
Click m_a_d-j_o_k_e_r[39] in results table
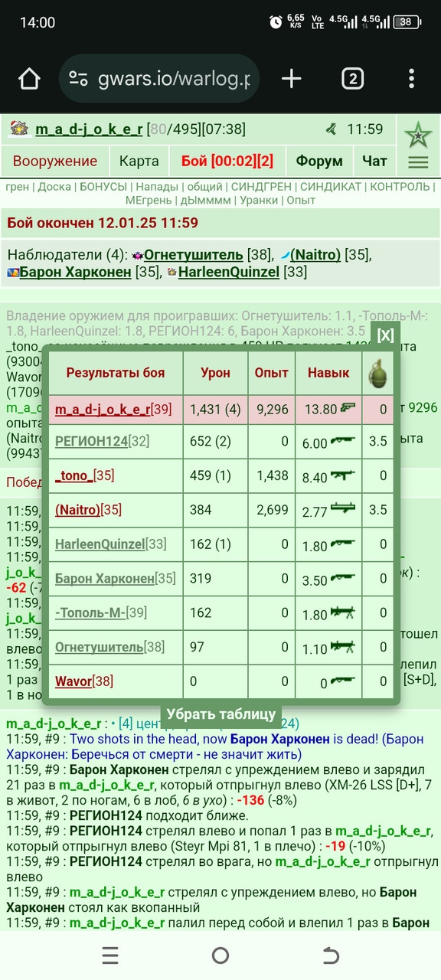click(115, 409)
